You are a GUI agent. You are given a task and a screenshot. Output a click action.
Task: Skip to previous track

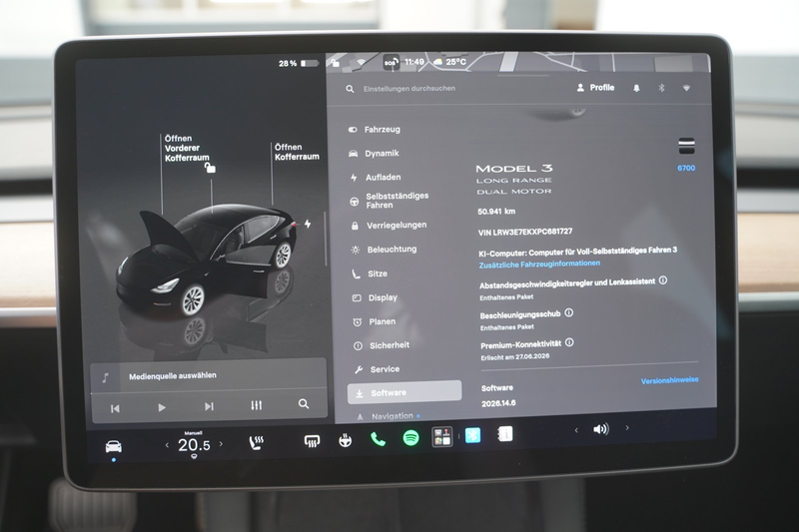click(115, 408)
